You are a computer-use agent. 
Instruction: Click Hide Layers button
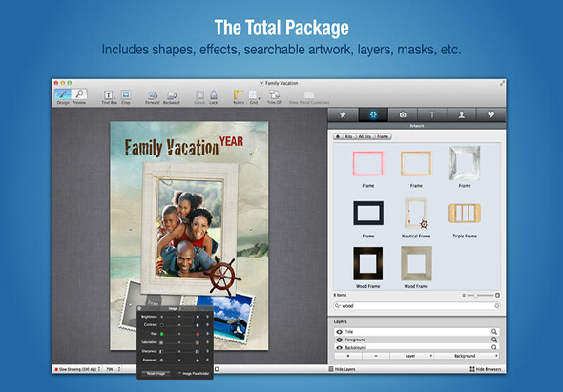[343, 369]
